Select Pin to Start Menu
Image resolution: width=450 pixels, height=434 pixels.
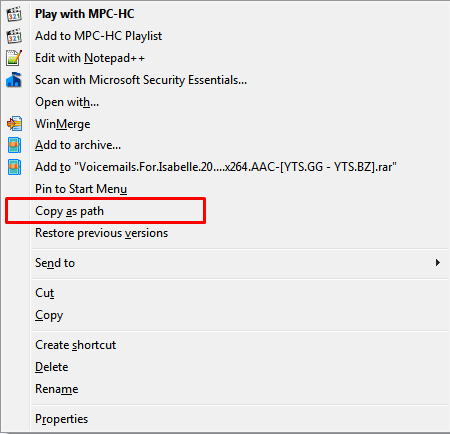[81, 189]
